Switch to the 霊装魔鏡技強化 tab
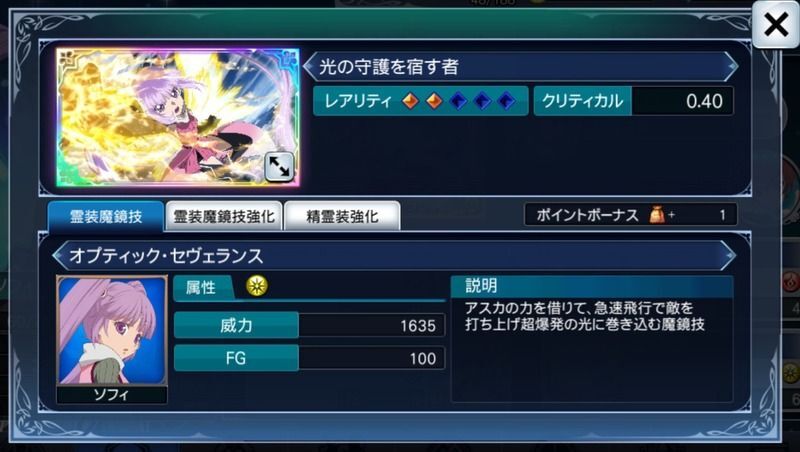 click(224, 216)
